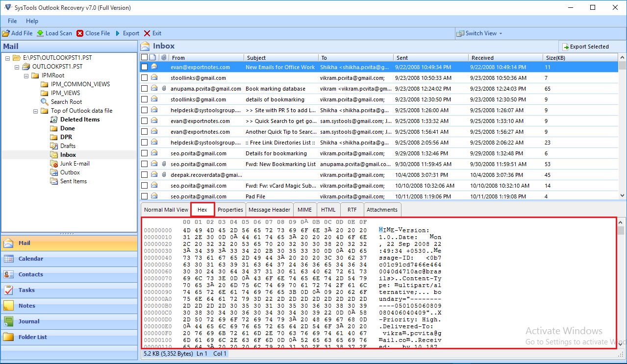Collapse Top of Outlook data file node
Screen dimensions: 627x364
point(35,111)
